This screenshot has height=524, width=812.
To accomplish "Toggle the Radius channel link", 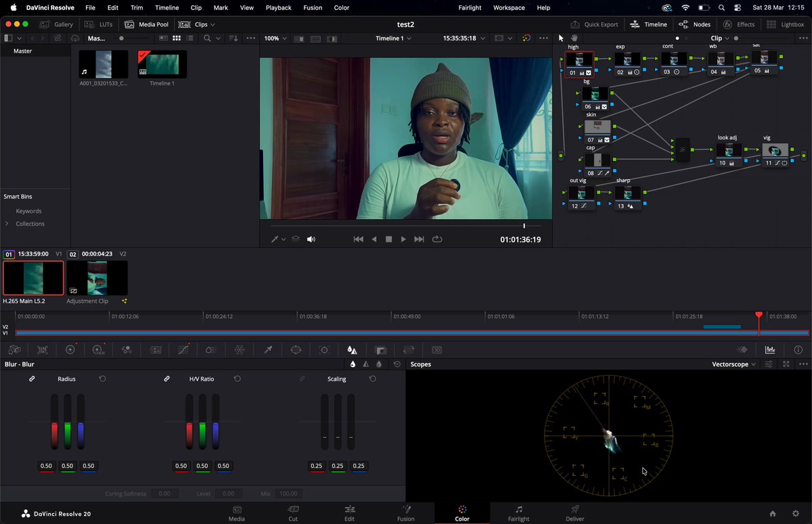I will click(x=32, y=379).
